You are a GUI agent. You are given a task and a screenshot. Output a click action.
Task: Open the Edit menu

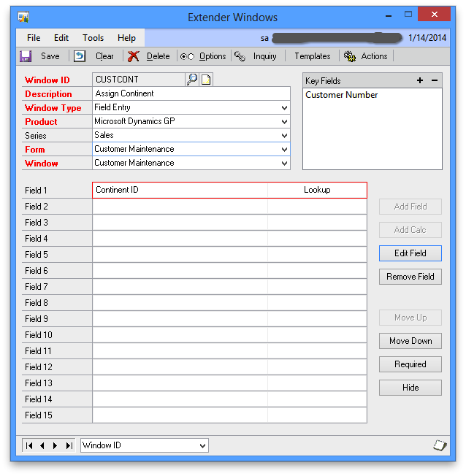61,38
